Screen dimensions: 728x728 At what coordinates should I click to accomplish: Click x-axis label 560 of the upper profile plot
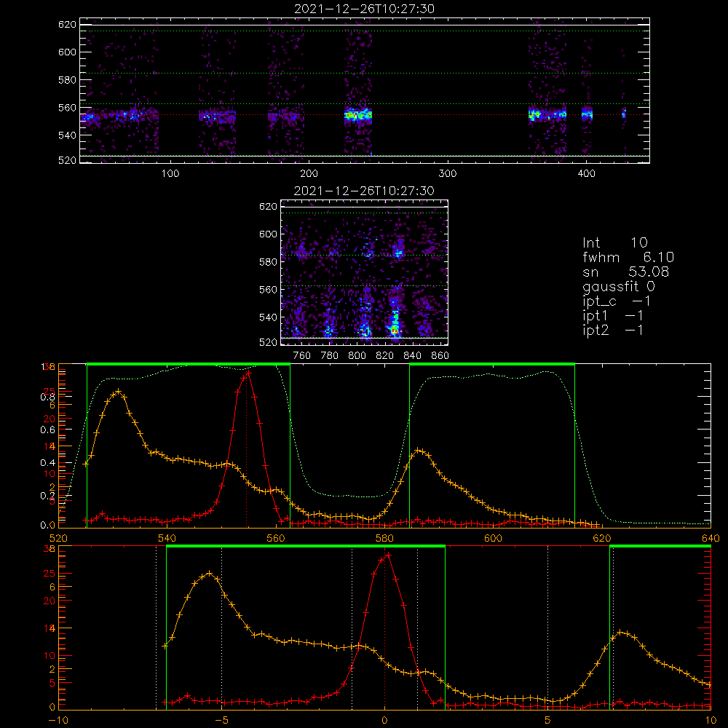pyautogui.click(x=276, y=538)
